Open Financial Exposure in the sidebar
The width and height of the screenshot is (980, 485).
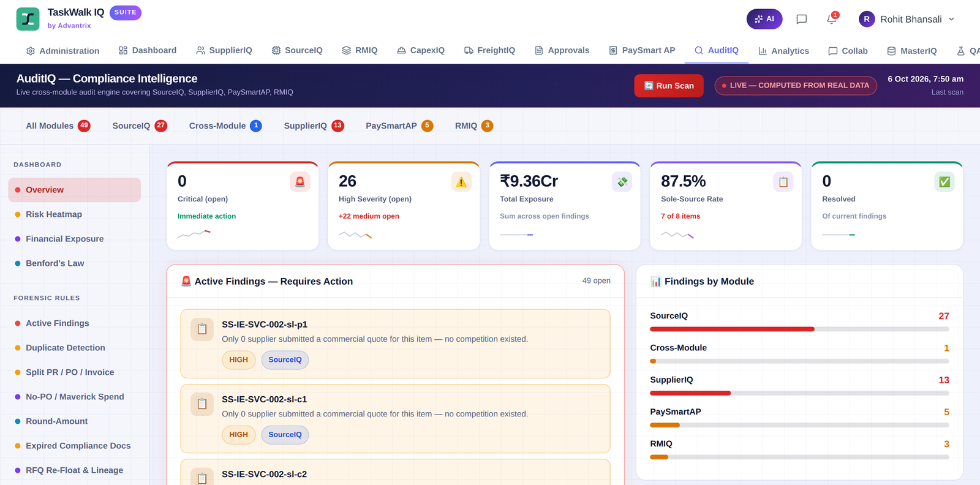click(x=74, y=239)
